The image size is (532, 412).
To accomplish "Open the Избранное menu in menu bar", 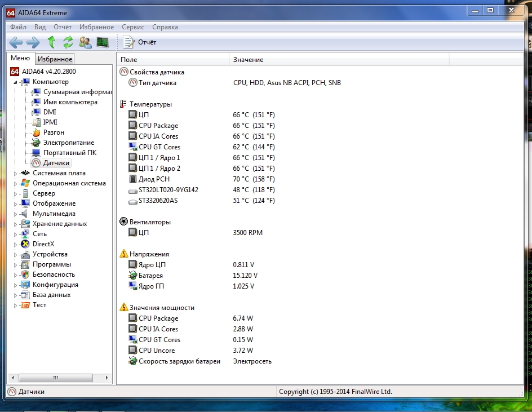I will click(x=97, y=27).
